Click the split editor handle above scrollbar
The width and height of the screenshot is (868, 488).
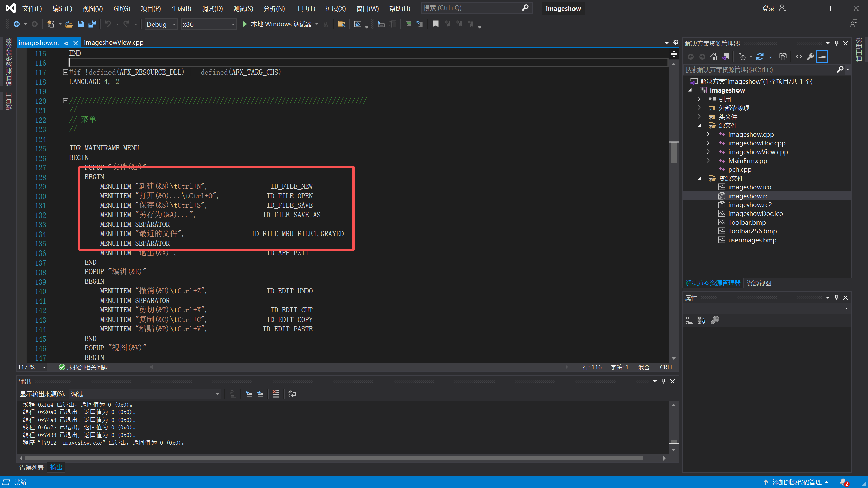[x=674, y=54]
